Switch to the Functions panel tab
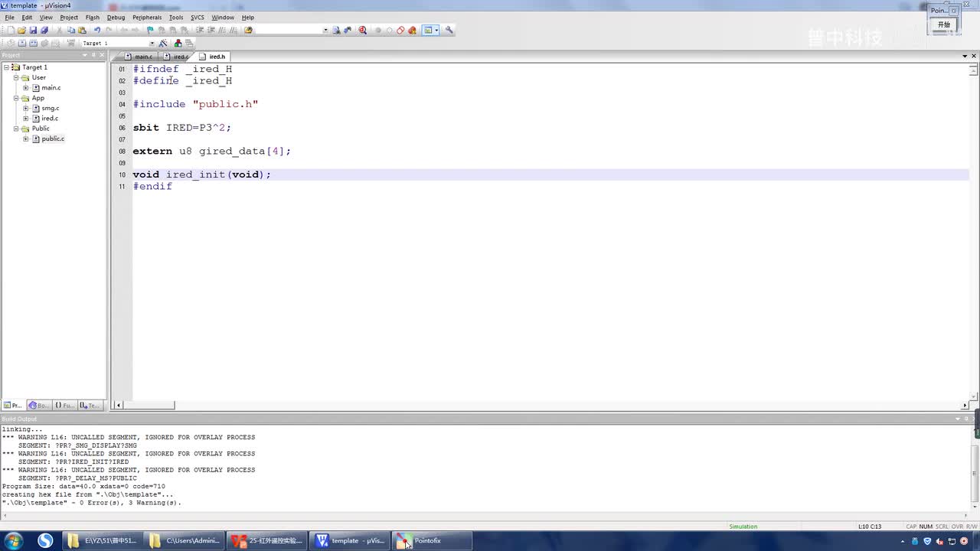The image size is (980, 551). (x=64, y=406)
